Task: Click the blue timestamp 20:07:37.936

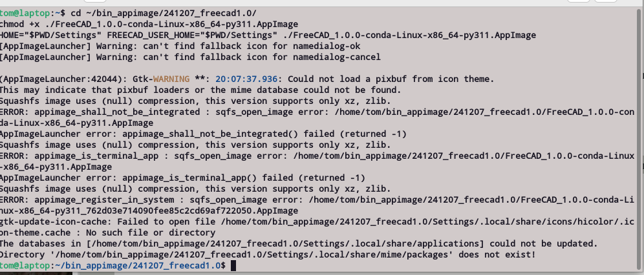Action: tap(241, 79)
